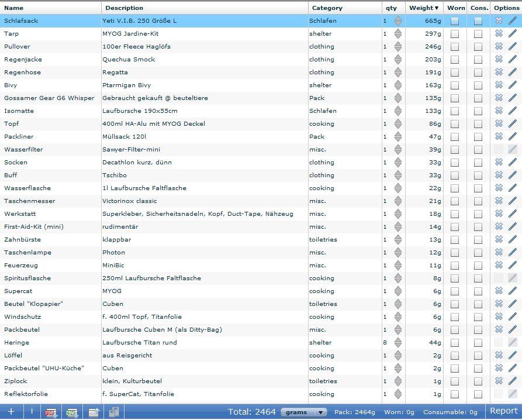This screenshot has width=522, height=420.
Task: Edit the Pullover row with pencil icon
Action: pyautogui.click(x=513, y=47)
